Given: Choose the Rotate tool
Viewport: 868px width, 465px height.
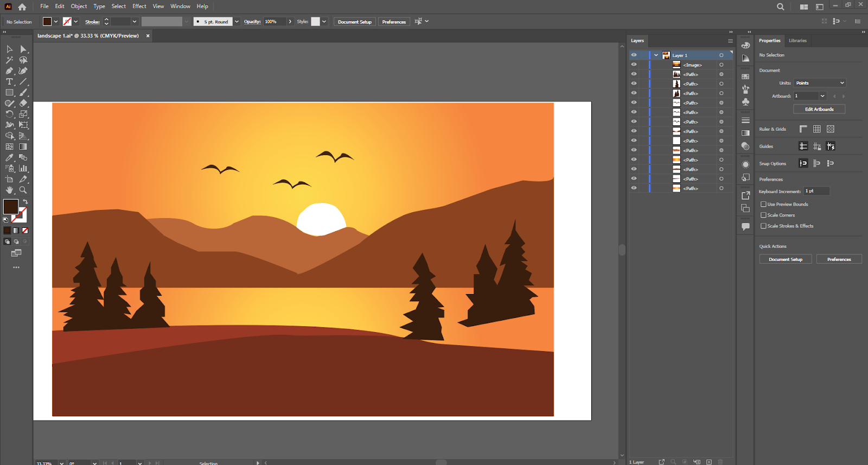Looking at the screenshot, I should 9,114.
